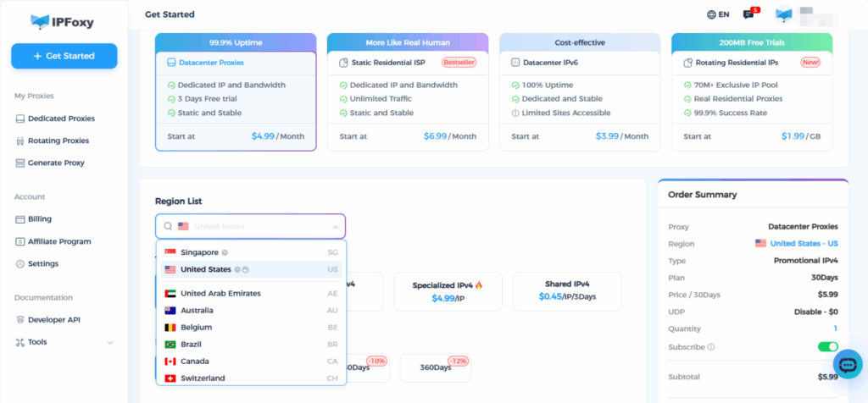Click the Subscribe info icon
Screen dimensions: 868x403
[x=711, y=347]
